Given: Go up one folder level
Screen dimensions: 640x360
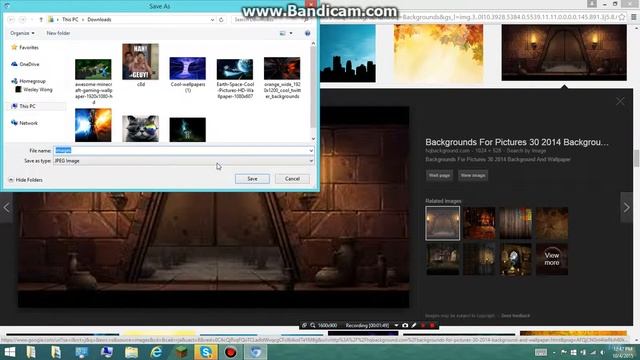Looking at the screenshot, I should coord(41,20).
